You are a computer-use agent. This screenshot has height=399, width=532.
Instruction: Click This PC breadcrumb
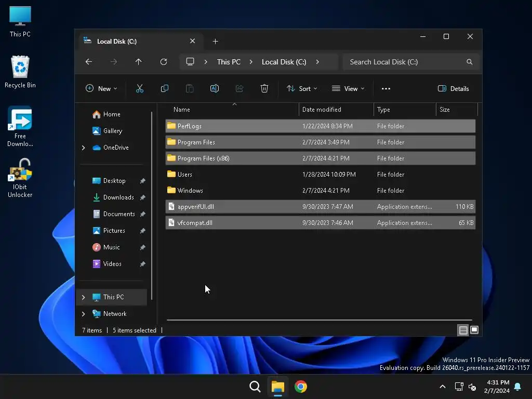229,62
